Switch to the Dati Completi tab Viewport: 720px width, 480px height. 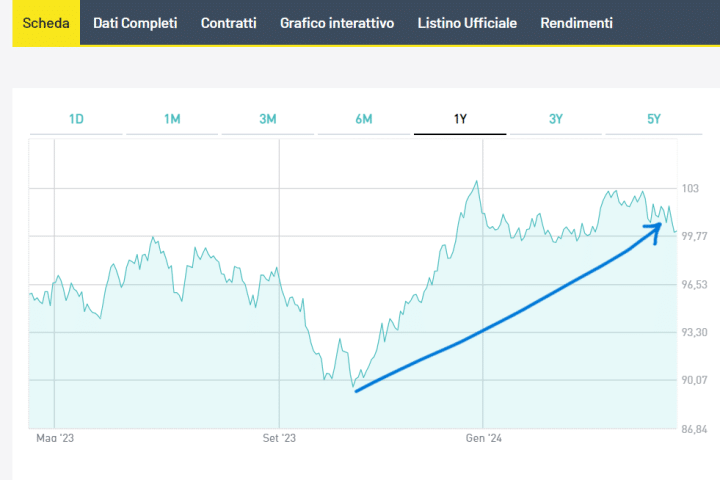[x=135, y=23]
